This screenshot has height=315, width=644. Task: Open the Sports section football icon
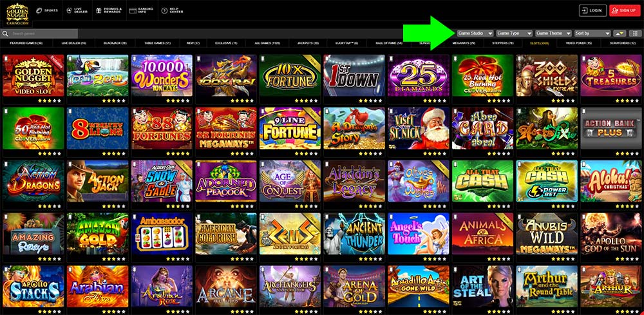point(39,10)
